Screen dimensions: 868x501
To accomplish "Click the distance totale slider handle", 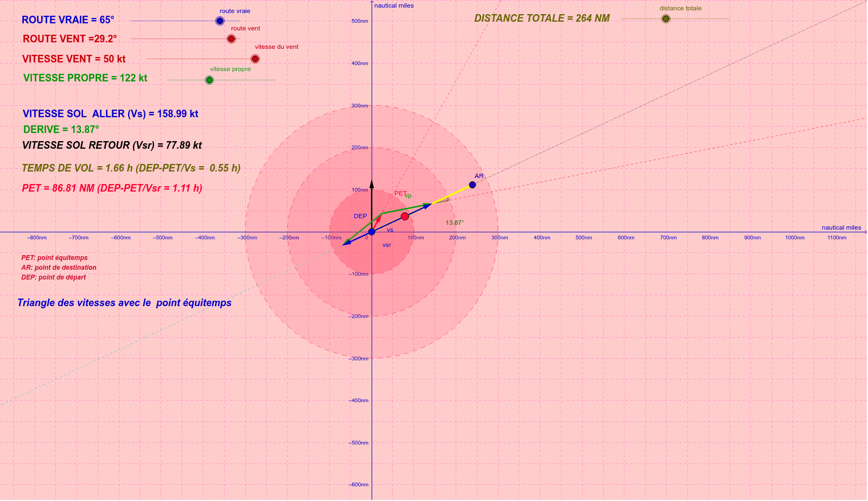I will coord(666,18).
